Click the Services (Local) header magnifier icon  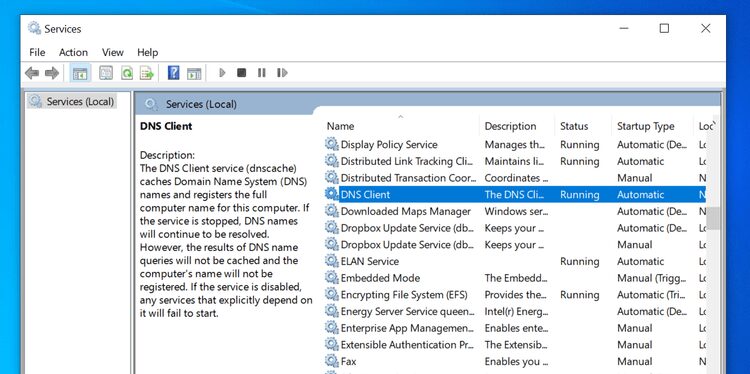click(151, 104)
